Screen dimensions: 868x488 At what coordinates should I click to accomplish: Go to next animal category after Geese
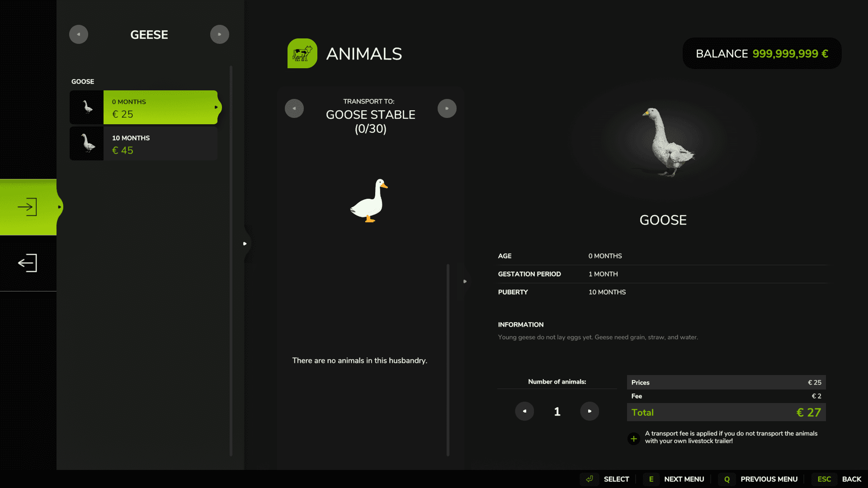(x=220, y=34)
